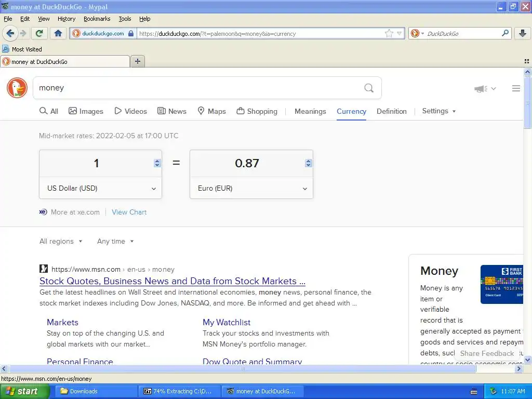The image size is (532, 399).
Task: Open a new tab with the plus button
Action: [137, 61]
